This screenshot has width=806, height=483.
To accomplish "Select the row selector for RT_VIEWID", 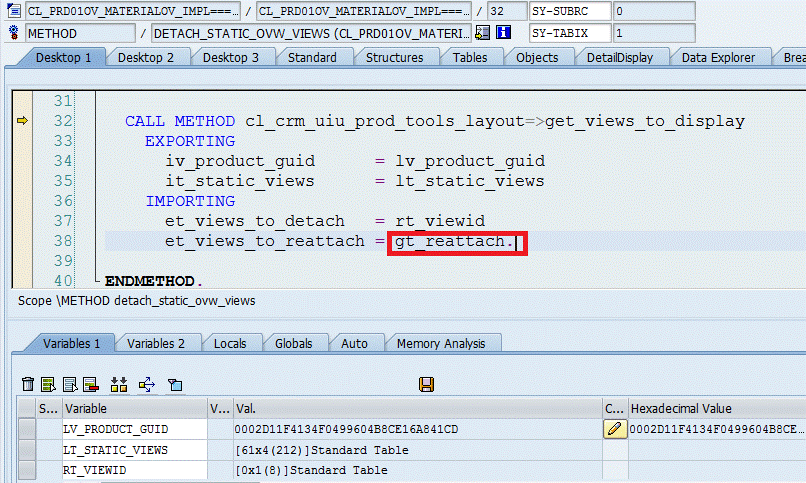I will point(27,470).
